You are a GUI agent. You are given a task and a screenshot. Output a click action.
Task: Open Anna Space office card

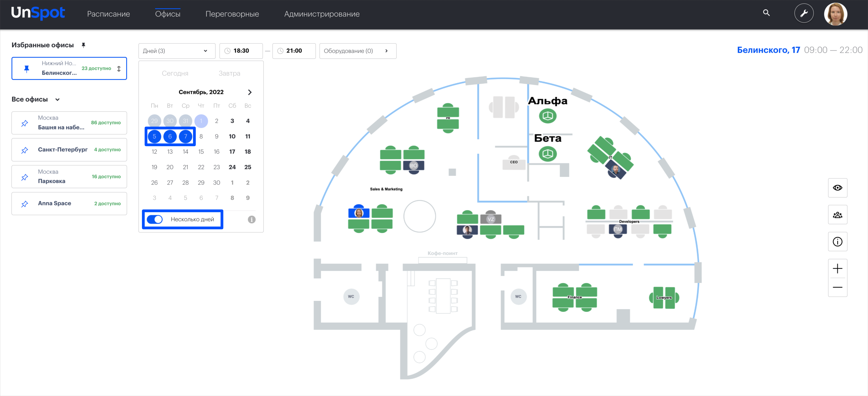[69, 204]
